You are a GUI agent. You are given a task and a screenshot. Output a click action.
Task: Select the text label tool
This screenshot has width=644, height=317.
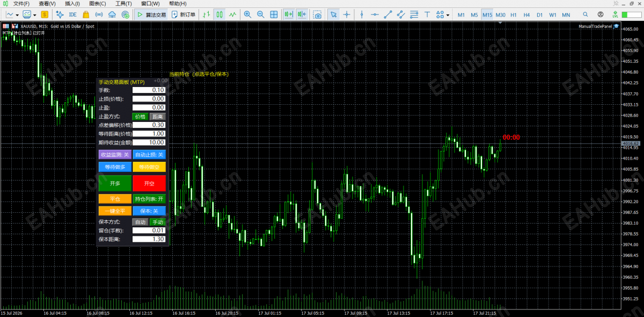coord(428,15)
